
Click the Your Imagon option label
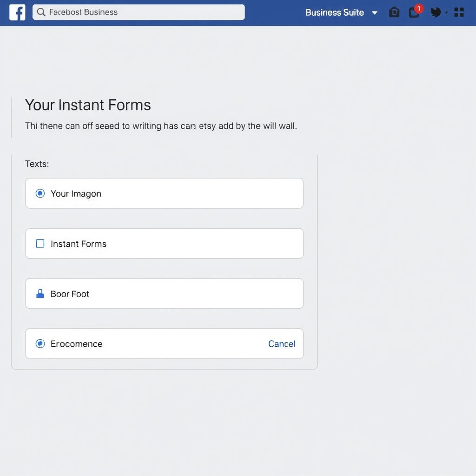click(x=76, y=194)
